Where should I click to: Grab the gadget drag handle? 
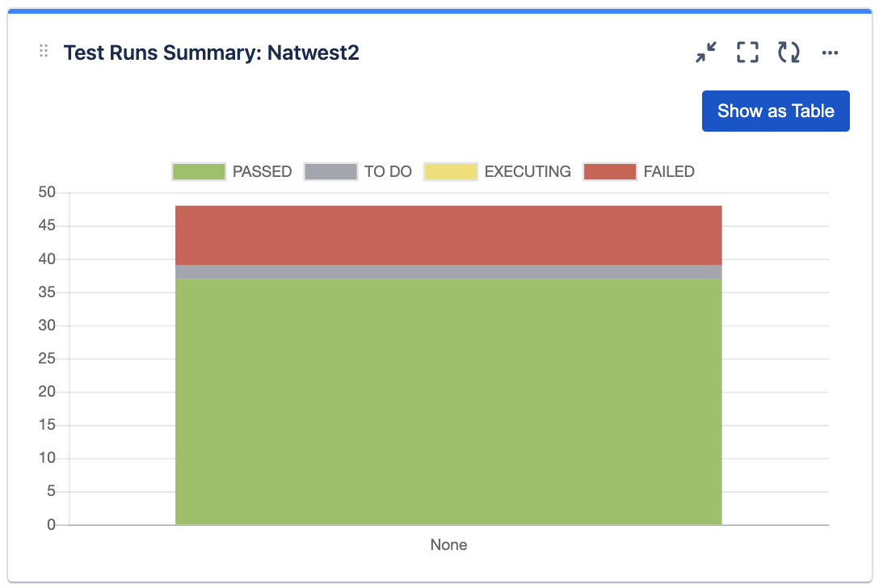click(43, 50)
